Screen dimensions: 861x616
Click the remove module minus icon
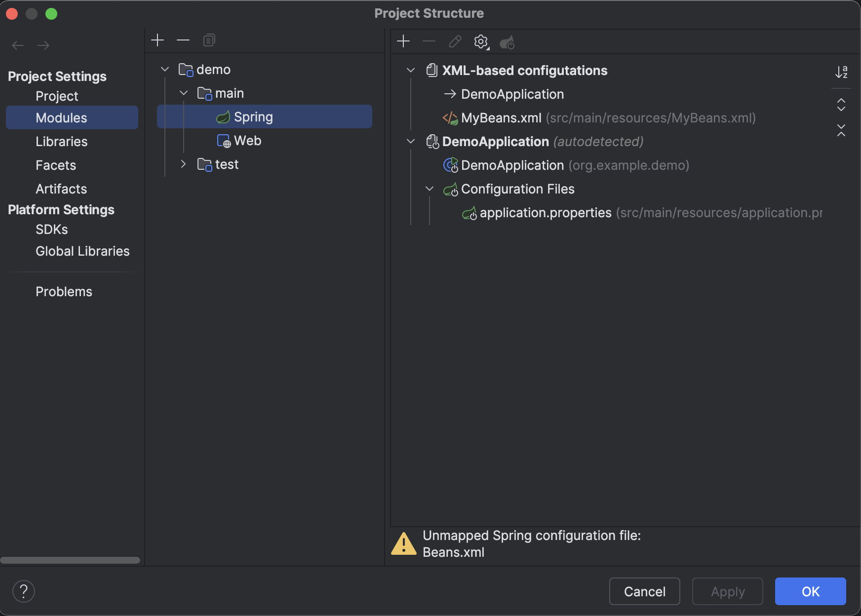tap(183, 40)
